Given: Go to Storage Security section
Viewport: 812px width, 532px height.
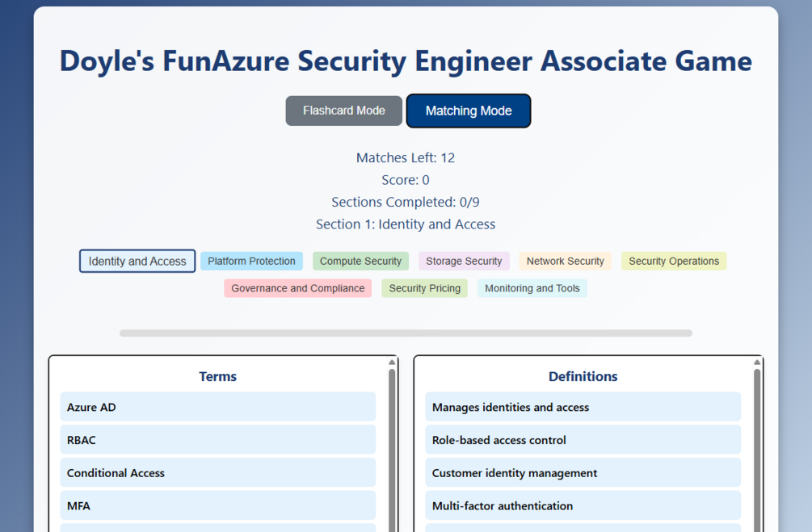Looking at the screenshot, I should coord(464,261).
